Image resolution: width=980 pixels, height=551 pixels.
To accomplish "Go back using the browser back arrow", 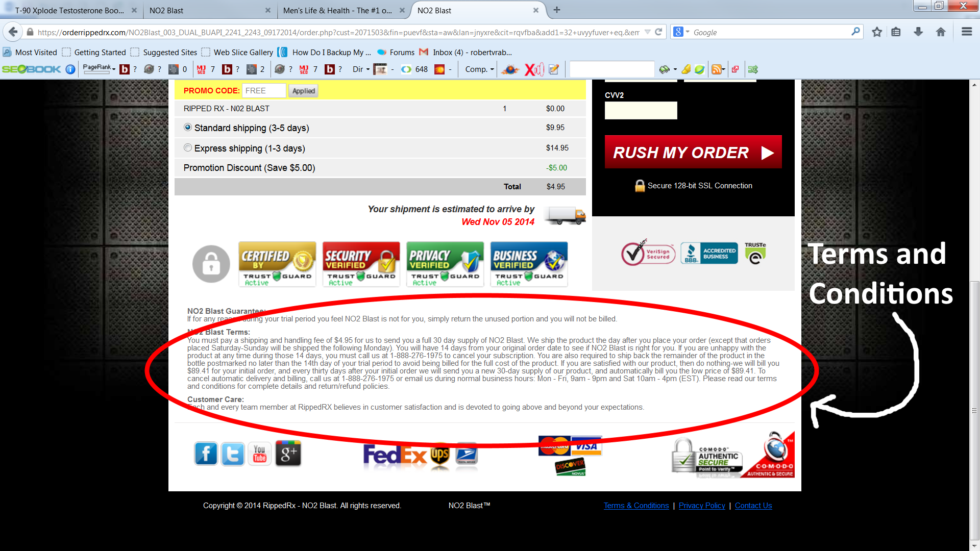I will pos(13,32).
